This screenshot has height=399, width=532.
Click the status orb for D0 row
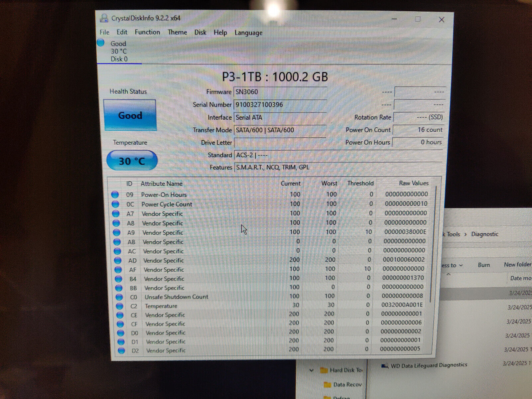[121, 333]
